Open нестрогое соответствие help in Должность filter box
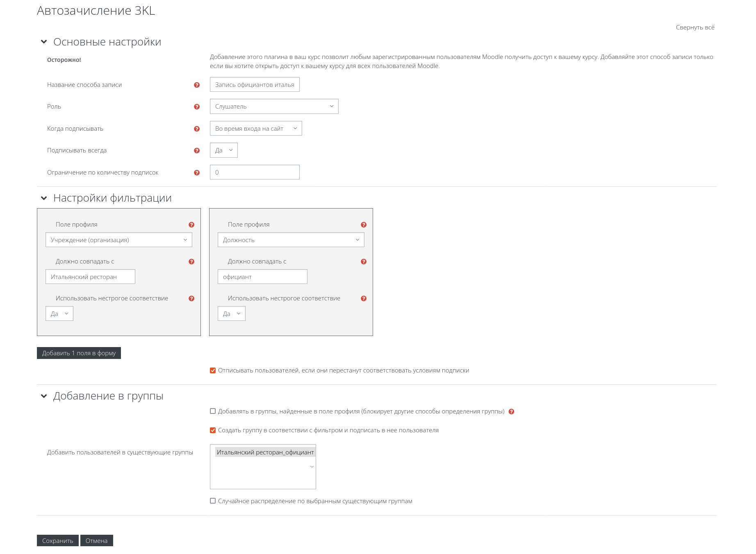 pos(364,298)
